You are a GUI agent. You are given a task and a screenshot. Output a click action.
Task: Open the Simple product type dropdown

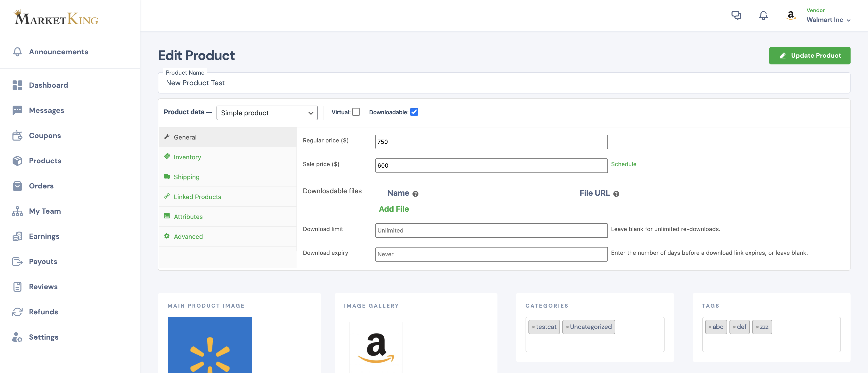click(267, 113)
